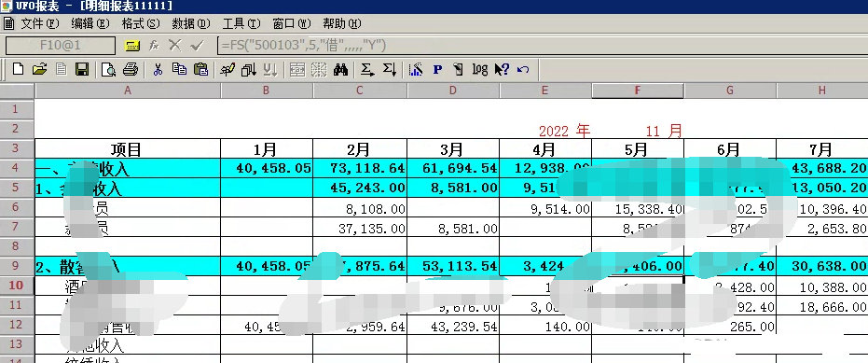
Task: Click the 7月 column title cell
Action: [x=822, y=148]
